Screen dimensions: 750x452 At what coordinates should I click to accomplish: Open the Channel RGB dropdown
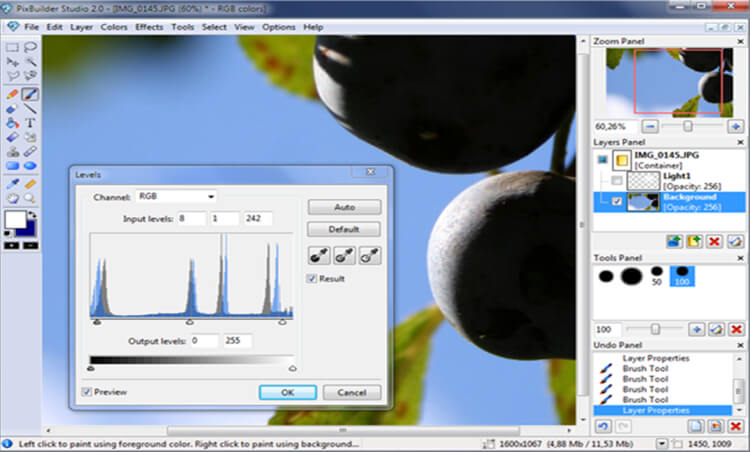pyautogui.click(x=176, y=196)
